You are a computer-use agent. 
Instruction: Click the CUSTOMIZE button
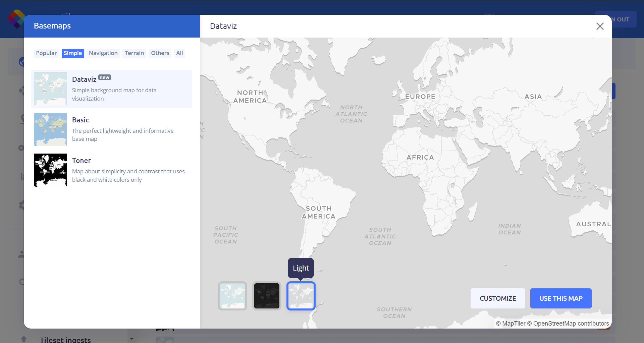[x=498, y=298]
